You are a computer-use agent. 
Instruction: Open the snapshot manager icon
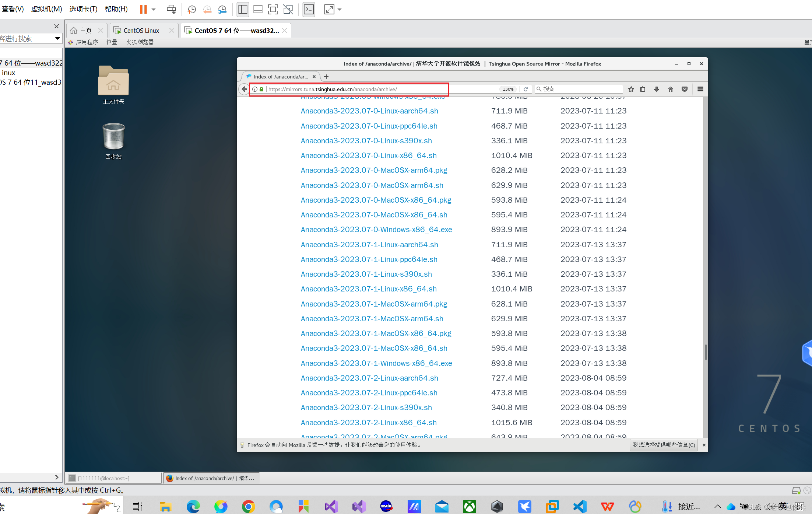[222, 10]
